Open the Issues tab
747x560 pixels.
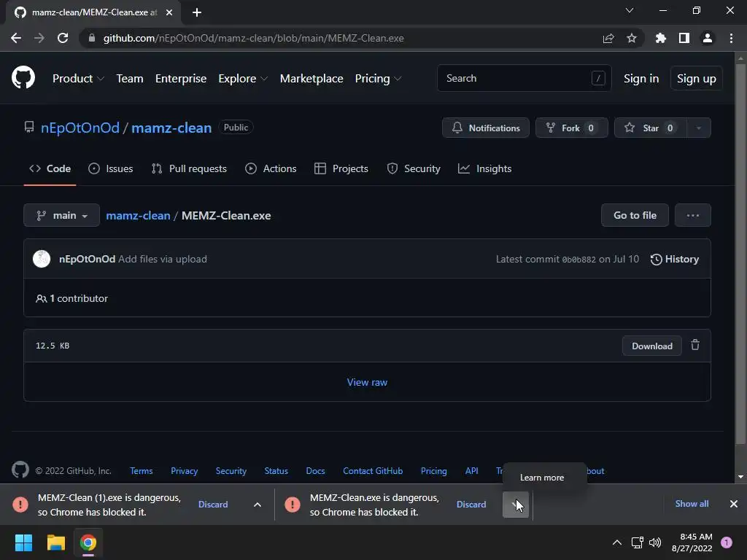click(111, 168)
